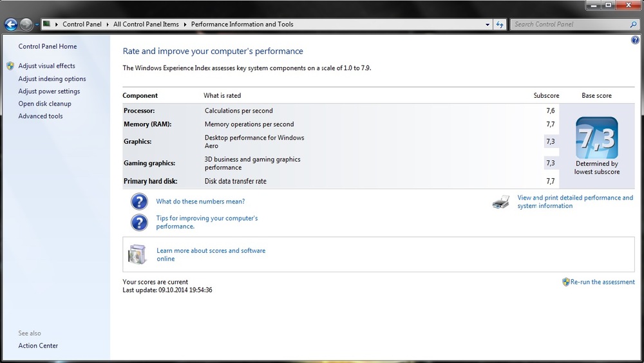Open 'Action Center' under See also

pos(38,346)
